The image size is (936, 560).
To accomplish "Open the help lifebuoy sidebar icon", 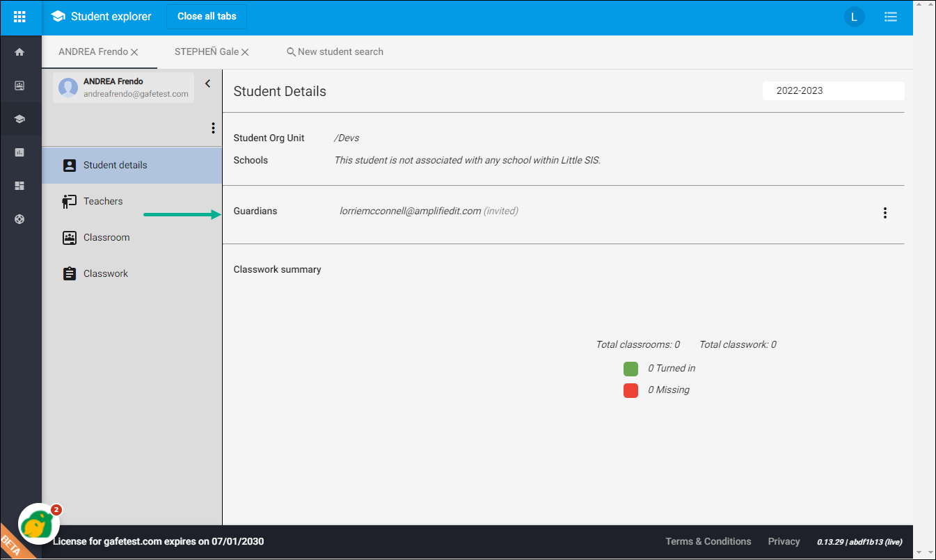I will click(19, 219).
